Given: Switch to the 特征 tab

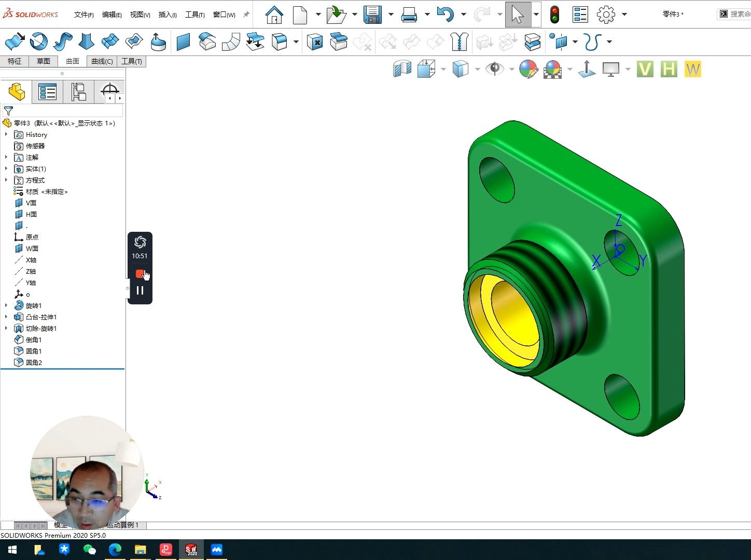Looking at the screenshot, I should [x=15, y=61].
